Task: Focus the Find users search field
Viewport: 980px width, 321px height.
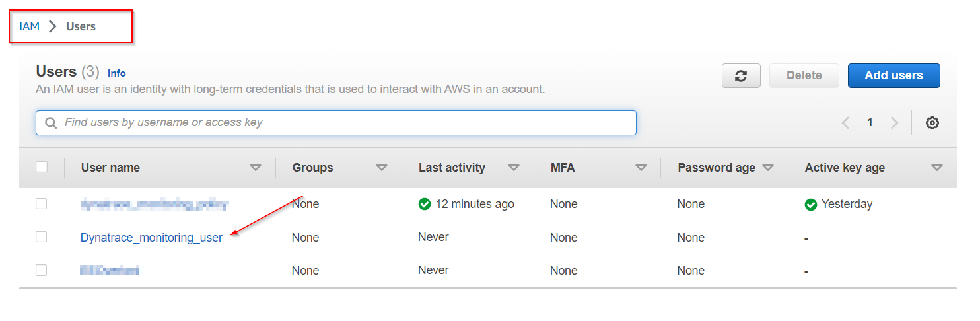Action: [x=343, y=123]
